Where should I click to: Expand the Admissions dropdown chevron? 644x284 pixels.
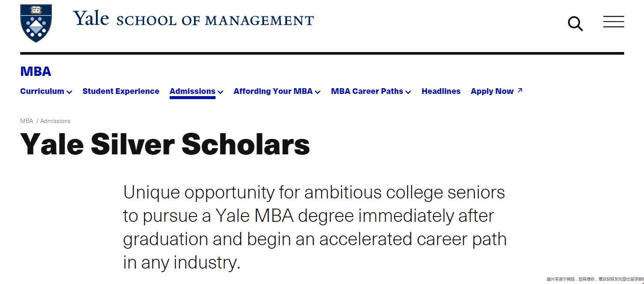(x=220, y=92)
